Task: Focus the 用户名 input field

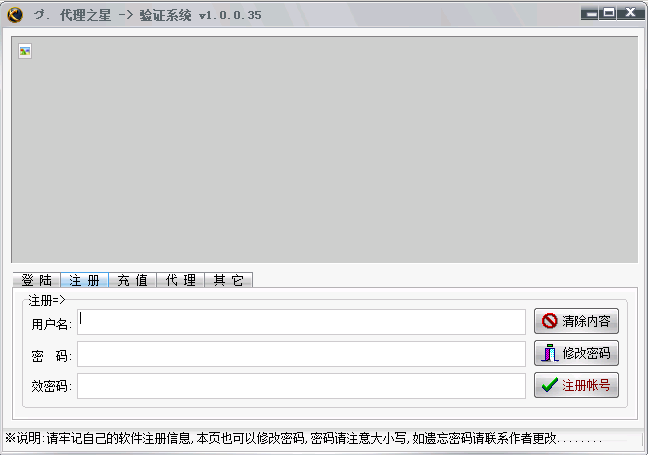Action: point(301,322)
